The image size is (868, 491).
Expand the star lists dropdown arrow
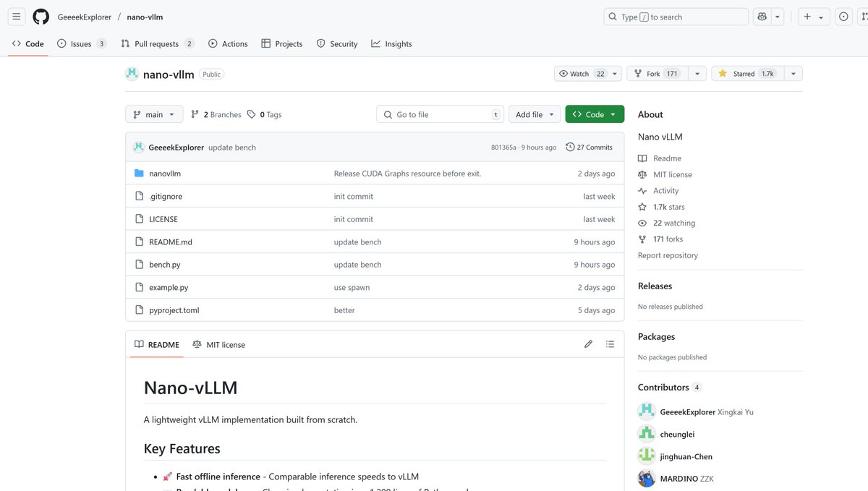[793, 74]
